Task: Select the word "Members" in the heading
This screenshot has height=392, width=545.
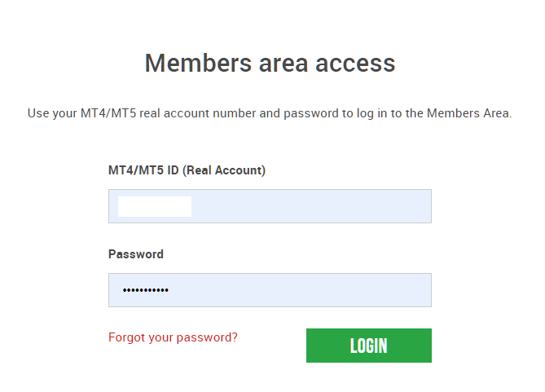Action: point(198,64)
